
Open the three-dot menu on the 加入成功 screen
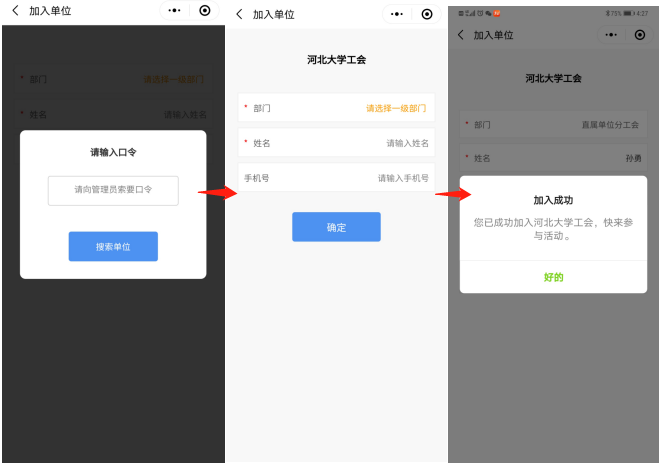611,34
